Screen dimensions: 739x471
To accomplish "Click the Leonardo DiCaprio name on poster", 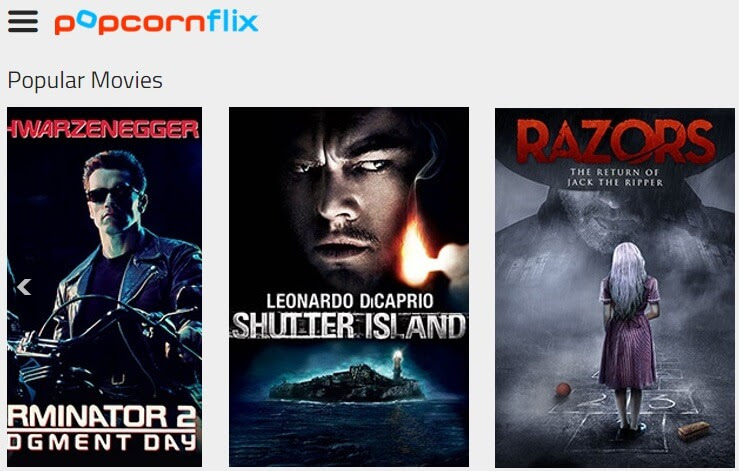I will (x=350, y=301).
